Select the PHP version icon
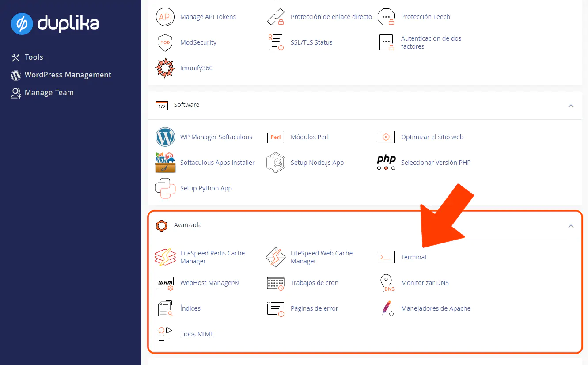 (x=386, y=163)
